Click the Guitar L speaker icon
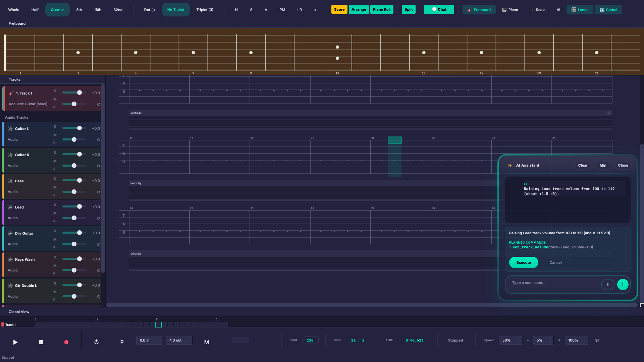The image size is (644, 362). [x=10, y=129]
